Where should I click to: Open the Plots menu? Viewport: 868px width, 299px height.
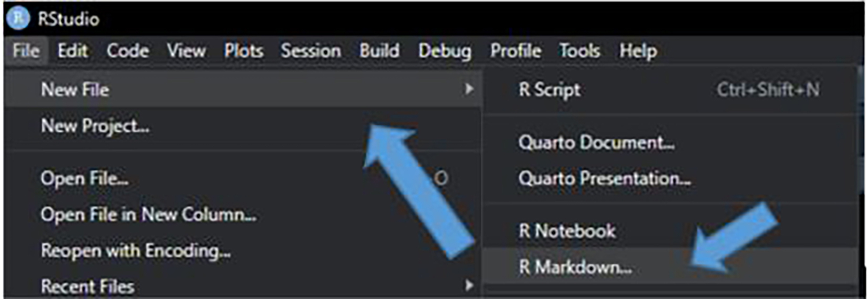pos(244,51)
